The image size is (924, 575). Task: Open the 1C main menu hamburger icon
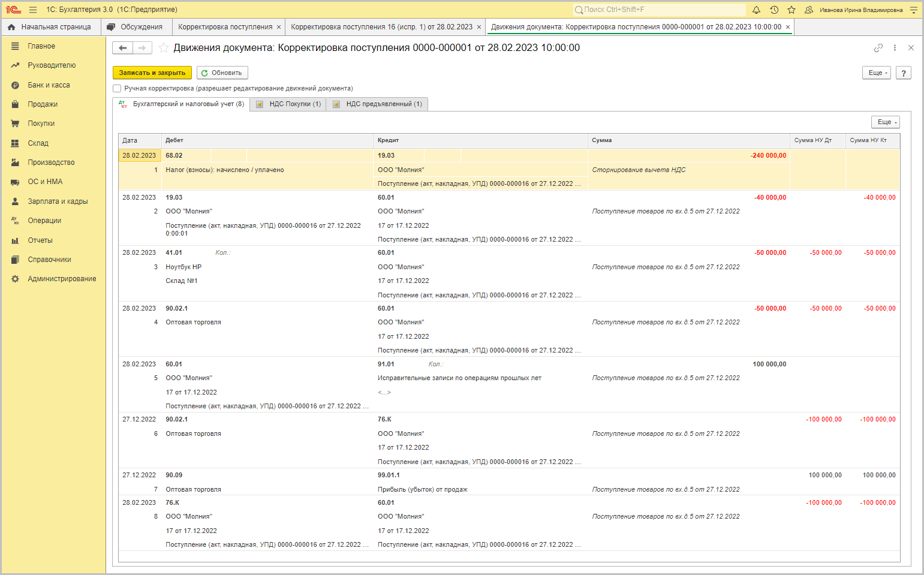(33, 10)
